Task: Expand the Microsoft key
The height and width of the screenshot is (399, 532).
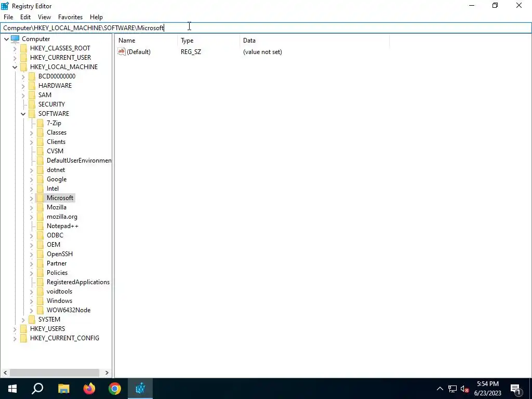Action: click(32, 198)
